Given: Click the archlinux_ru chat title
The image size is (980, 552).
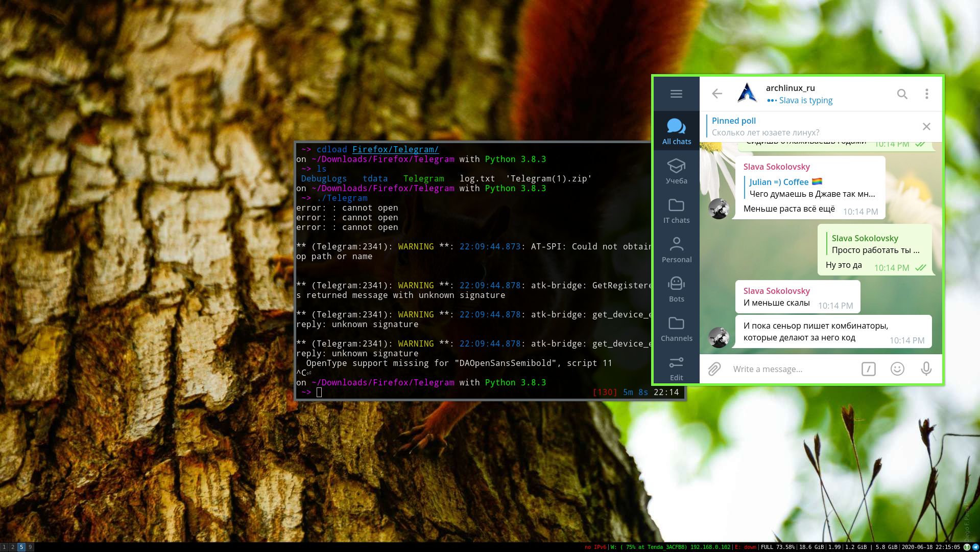Looking at the screenshot, I should pos(790,88).
